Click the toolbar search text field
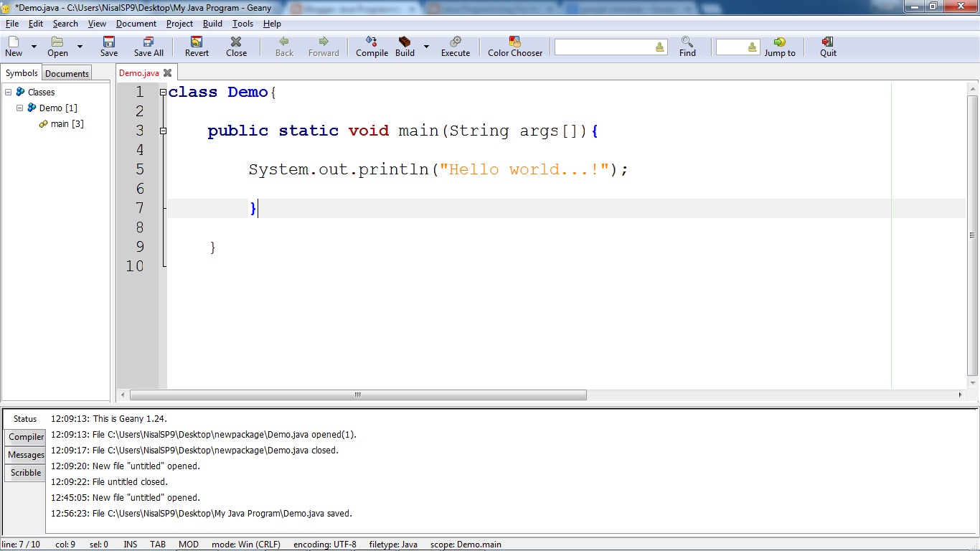980x551 pixels. (604, 47)
